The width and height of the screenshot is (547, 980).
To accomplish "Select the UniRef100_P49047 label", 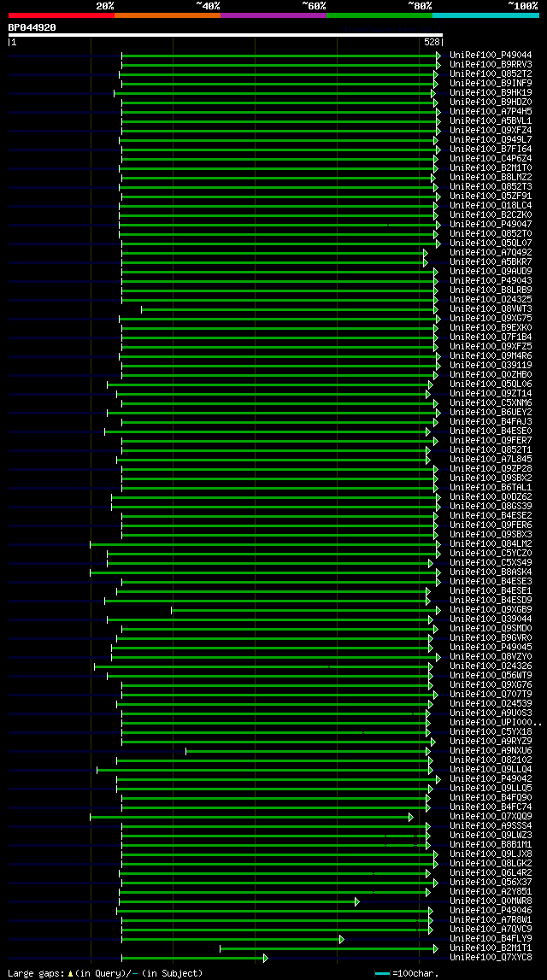I will [491, 225].
